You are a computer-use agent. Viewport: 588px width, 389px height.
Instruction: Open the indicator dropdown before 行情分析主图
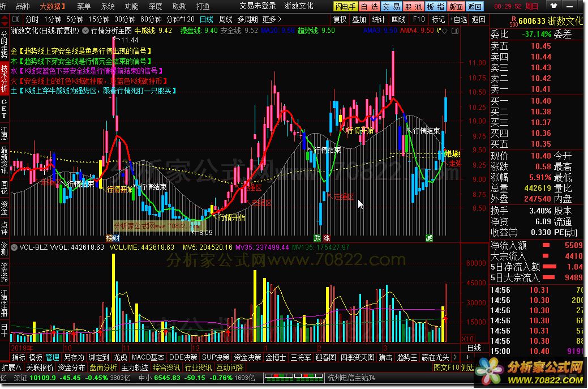pos(85,31)
